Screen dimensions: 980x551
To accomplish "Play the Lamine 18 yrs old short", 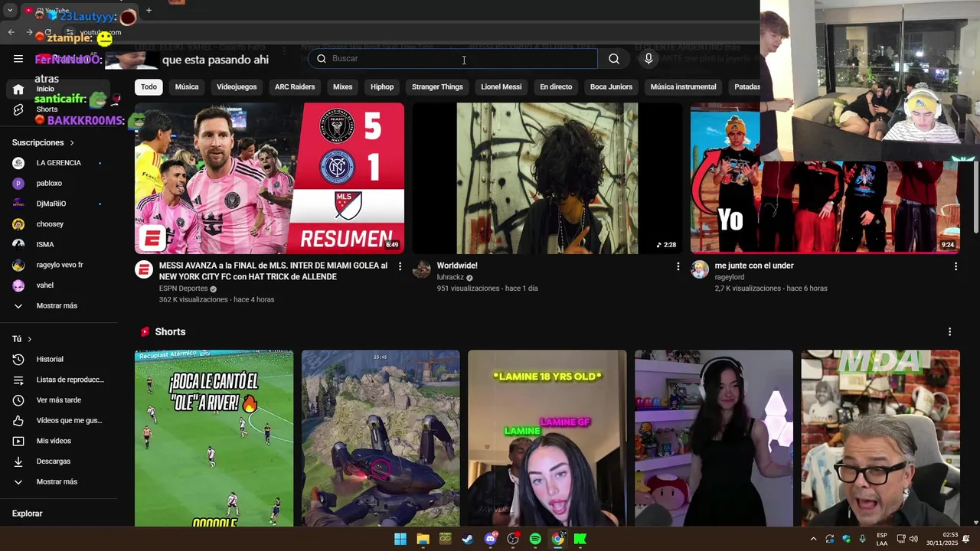I will 547,439.
